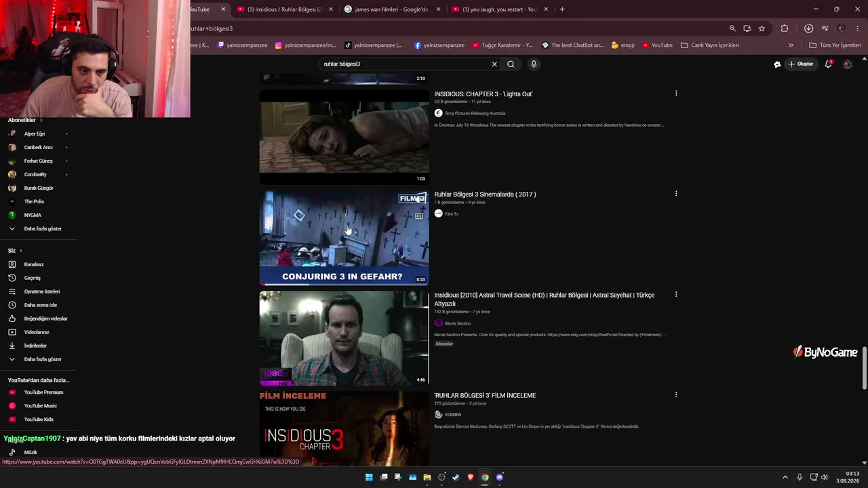The image size is (868, 488).
Task: Open the browser zoom magnifier icon
Action: coord(732,28)
